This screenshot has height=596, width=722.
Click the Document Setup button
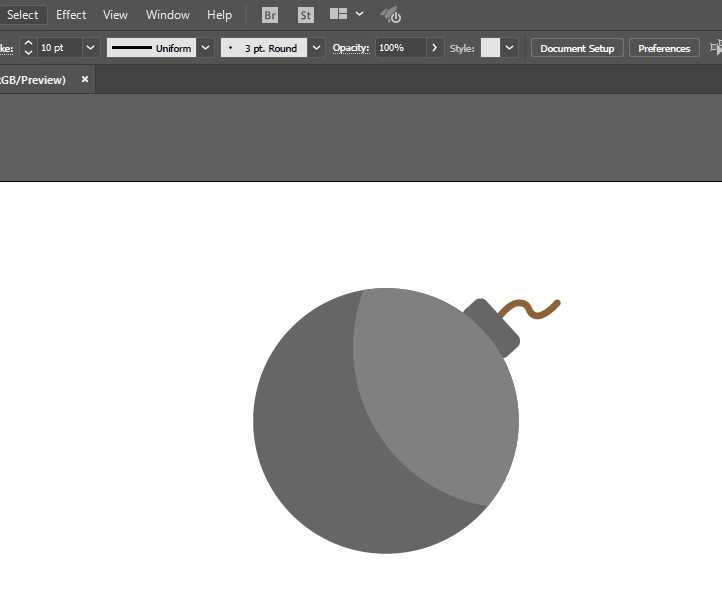[577, 48]
